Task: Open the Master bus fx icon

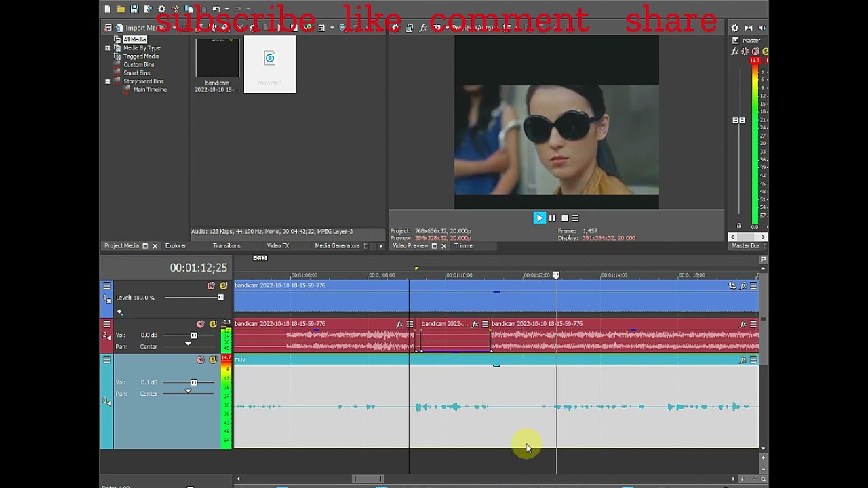Action: [734, 52]
